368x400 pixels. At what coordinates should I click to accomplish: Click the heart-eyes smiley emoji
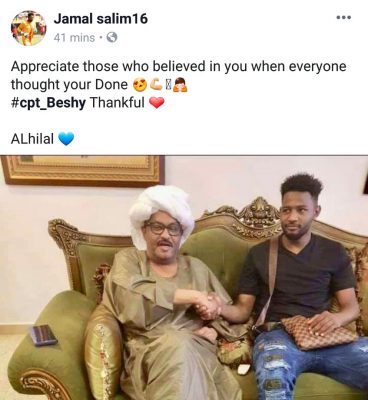[140, 85]
